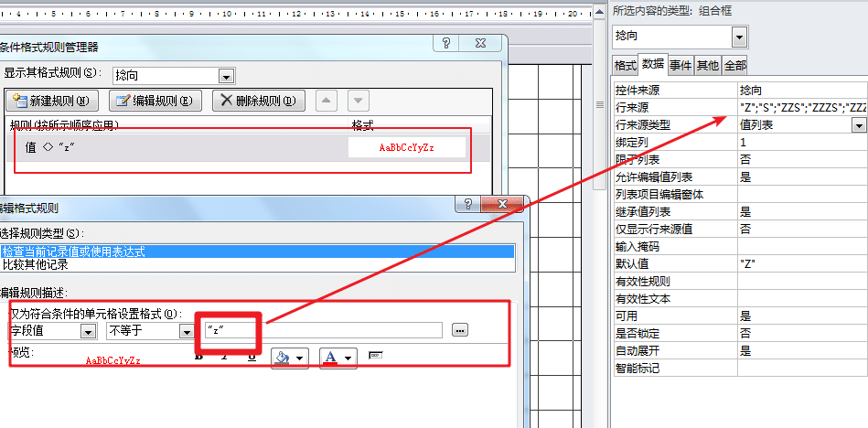Click Edit Rule button in rules manager
The image size is (868, 428).
pyautogui.click(x=155, y=101)
